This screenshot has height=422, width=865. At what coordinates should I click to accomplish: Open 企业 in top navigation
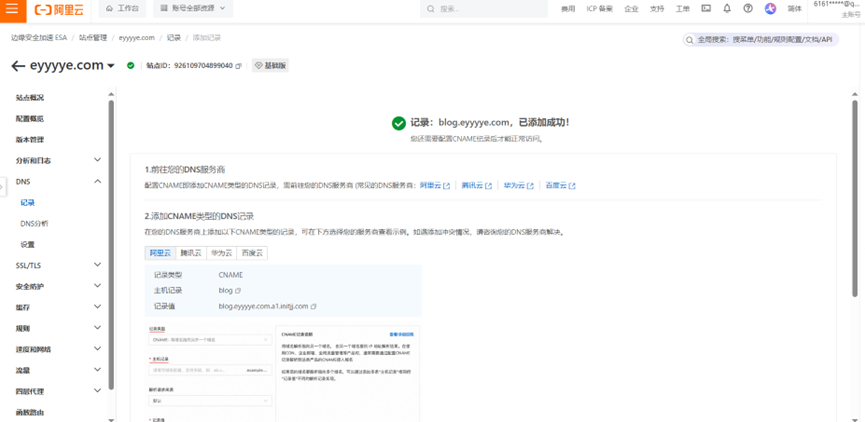(x=631, y=9)
